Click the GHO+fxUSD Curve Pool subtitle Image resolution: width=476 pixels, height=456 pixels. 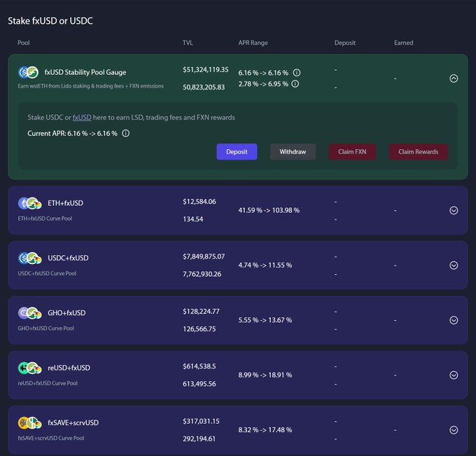pos(45,328)
